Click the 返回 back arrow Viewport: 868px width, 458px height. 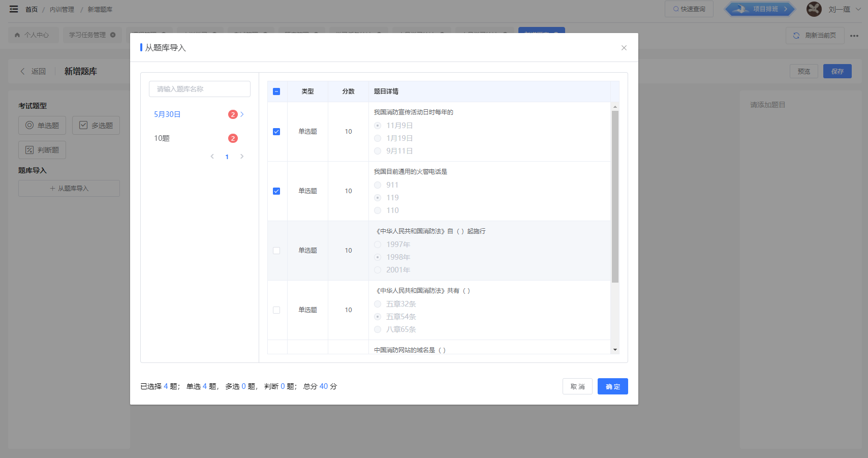[23, 72]
